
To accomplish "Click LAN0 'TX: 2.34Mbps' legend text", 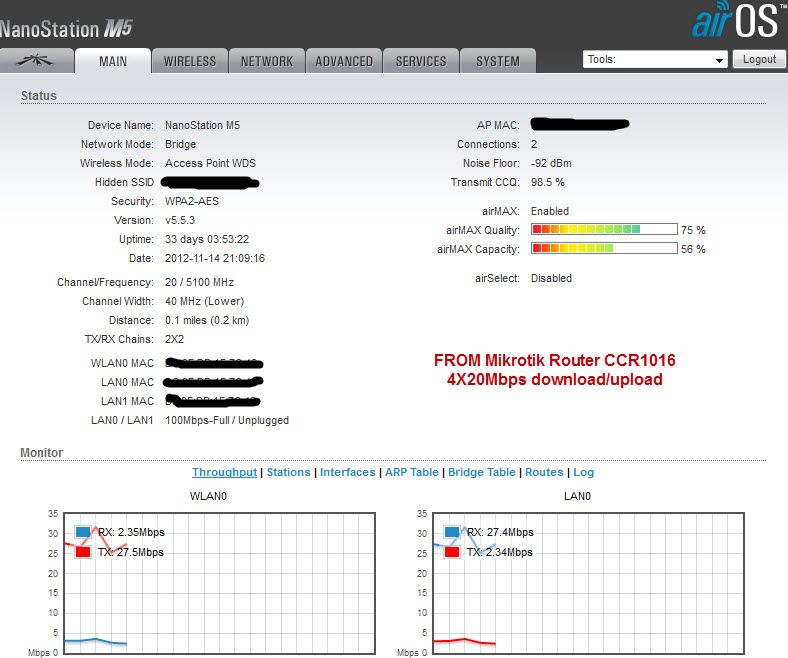I will click(x=500, y=552).
